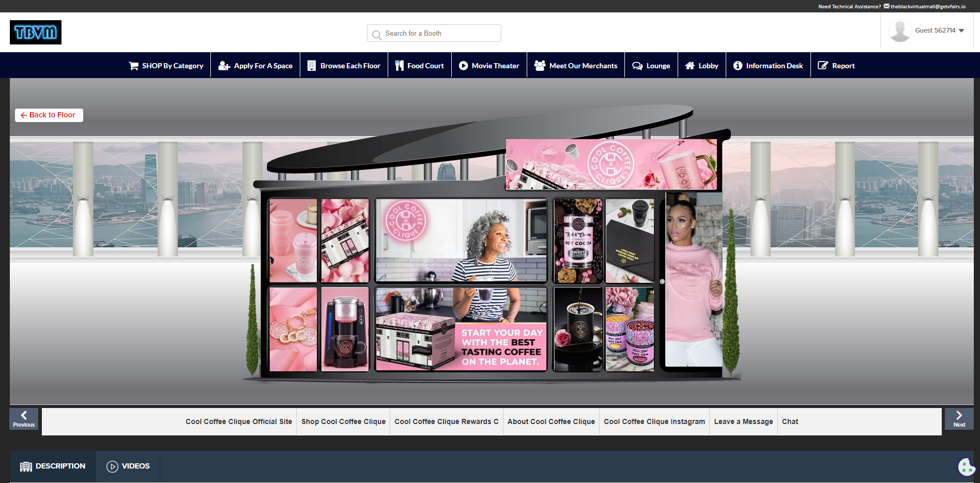Click Back to Floor button
The height and width of the screenshot is (483, 980).
coord(49,115)
